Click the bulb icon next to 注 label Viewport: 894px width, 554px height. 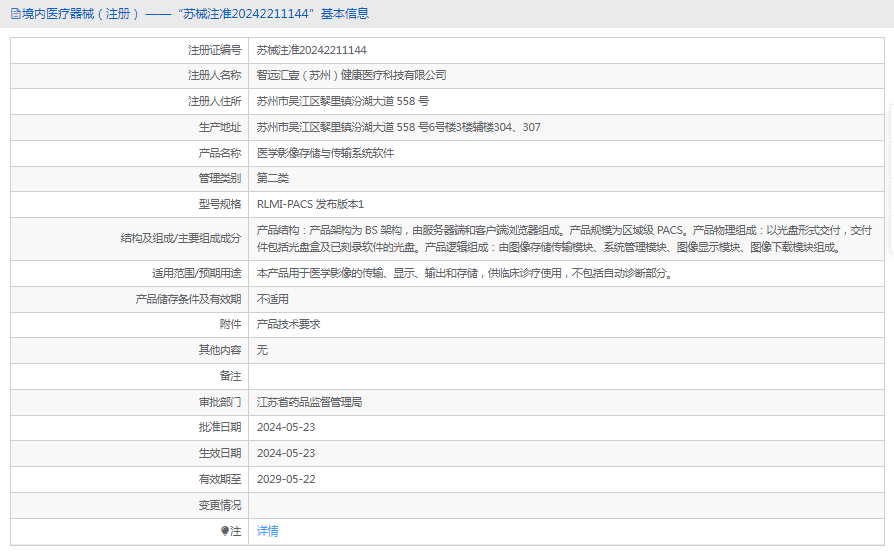point(225,531)
